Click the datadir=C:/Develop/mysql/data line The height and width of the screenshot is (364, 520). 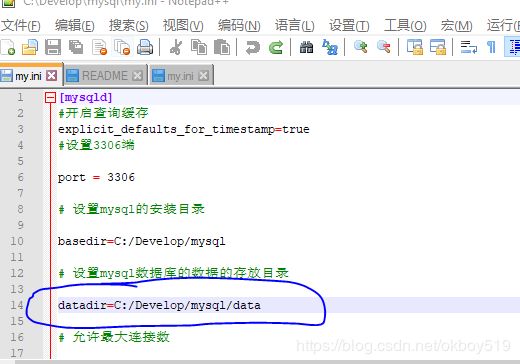(x=159, y=305)
